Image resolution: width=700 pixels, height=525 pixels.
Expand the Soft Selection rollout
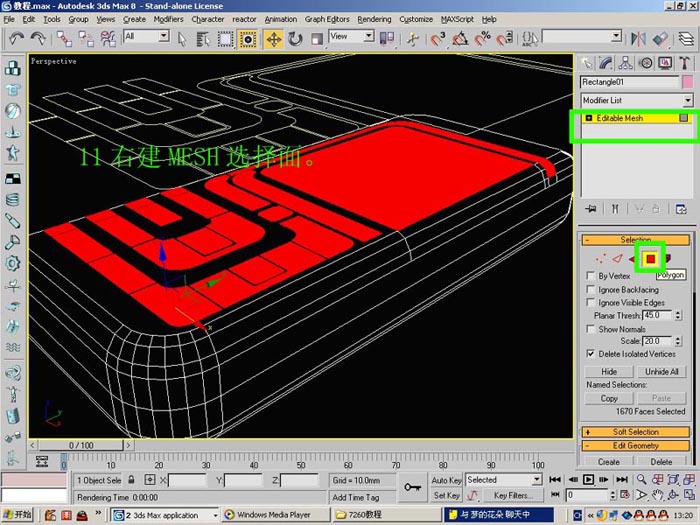[x=635, y=432]
